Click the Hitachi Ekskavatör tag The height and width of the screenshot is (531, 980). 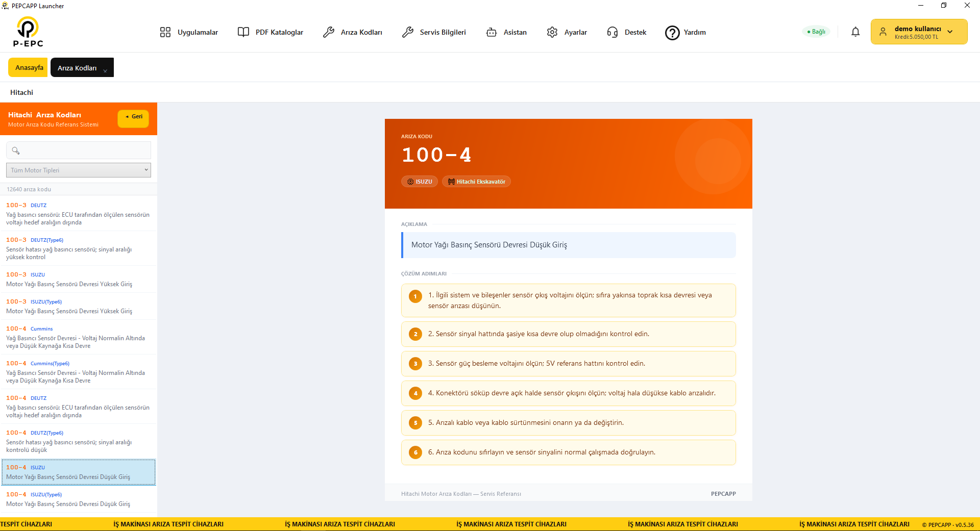[476, 182]
